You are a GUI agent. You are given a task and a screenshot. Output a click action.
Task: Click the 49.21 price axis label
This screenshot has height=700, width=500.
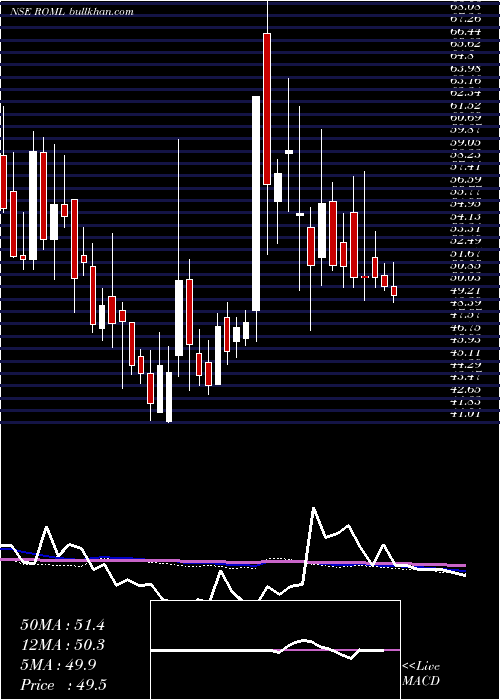point(466,291)
